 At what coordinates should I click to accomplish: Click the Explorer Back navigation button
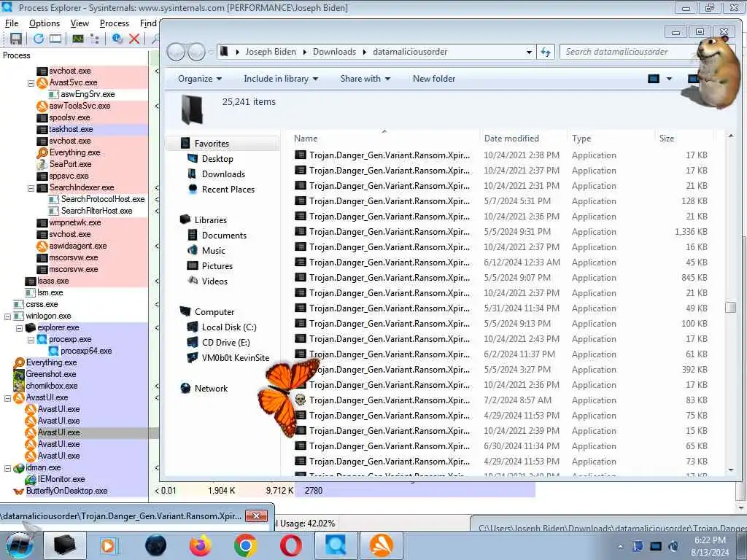click(176, 52)
